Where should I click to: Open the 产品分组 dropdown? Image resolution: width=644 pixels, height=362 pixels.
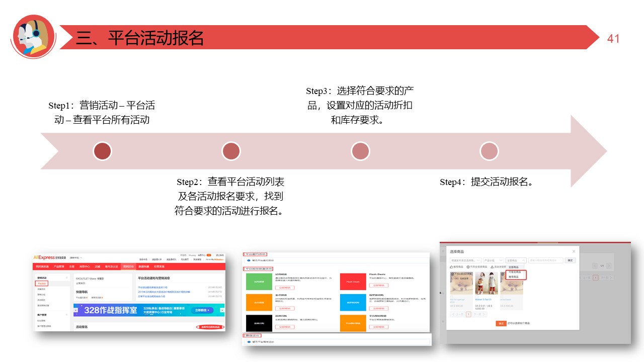[493, 260]
